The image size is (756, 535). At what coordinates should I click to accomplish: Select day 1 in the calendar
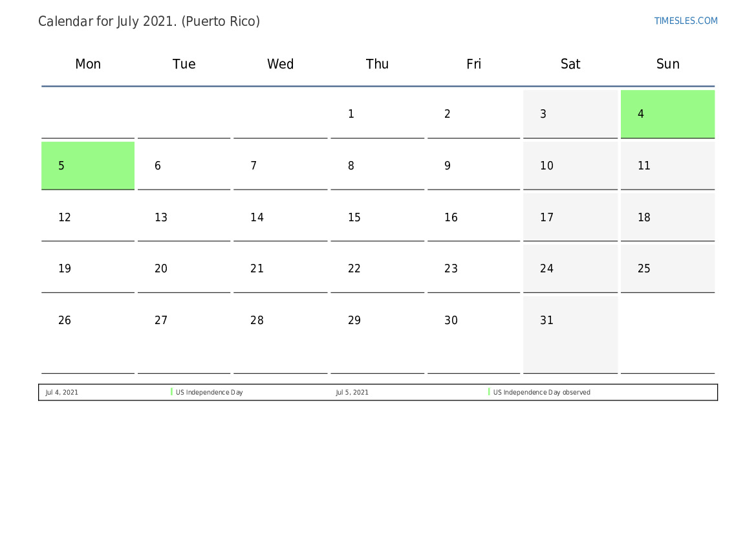point(377,114)
